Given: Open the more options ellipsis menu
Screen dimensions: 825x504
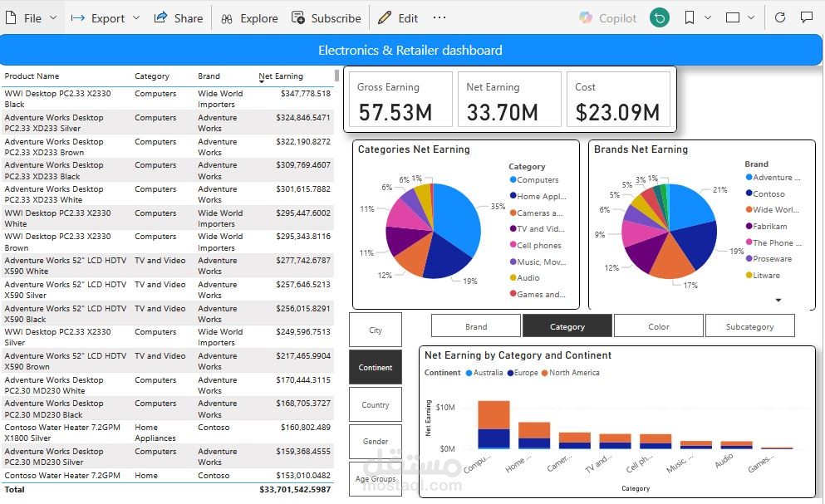Looking at the screenshot, I should tap(440, 17).
